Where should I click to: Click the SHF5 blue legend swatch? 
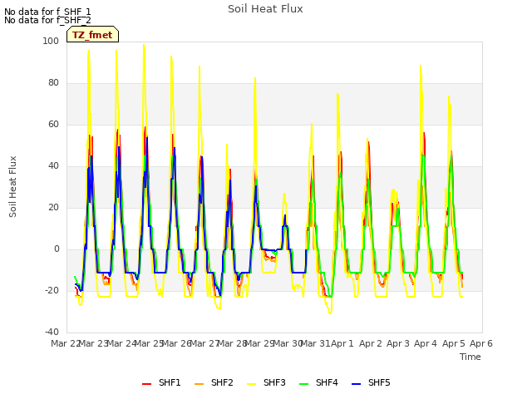(357, 384)
